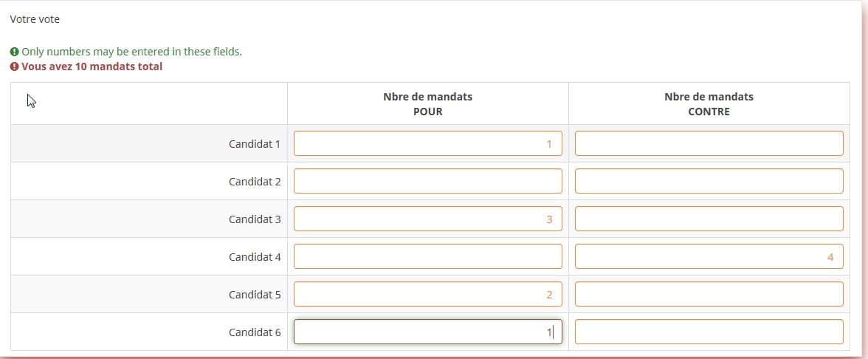868x359 pixels.
Task: Click the red warning icon beside the mandats total
Action: [x=14, y=66]
